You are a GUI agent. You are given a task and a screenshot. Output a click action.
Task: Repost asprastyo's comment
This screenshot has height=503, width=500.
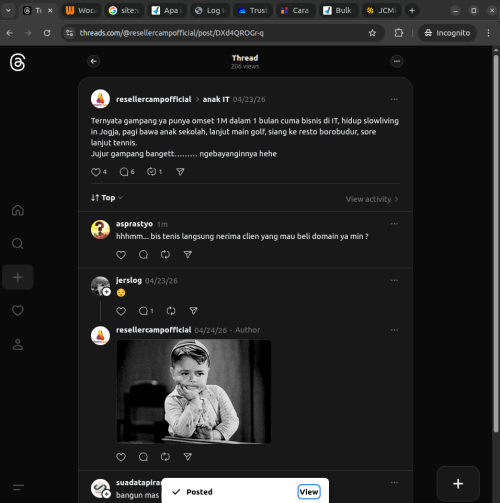pyautogui.click(x=165, y=255)
